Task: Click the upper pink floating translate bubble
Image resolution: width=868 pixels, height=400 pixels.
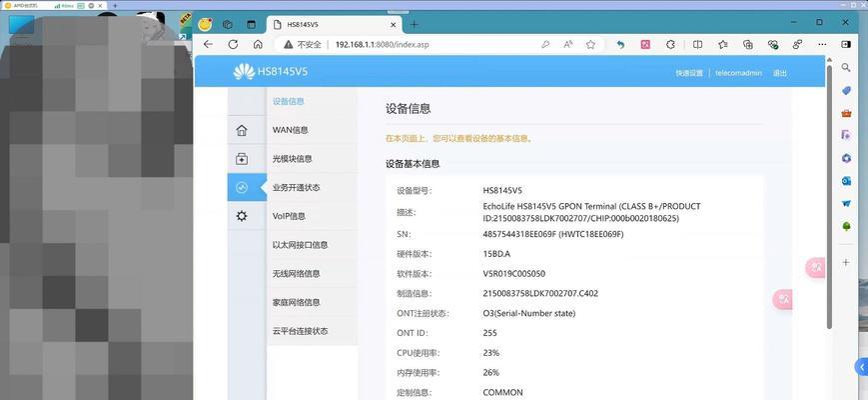Action: [x=816, y=268]
